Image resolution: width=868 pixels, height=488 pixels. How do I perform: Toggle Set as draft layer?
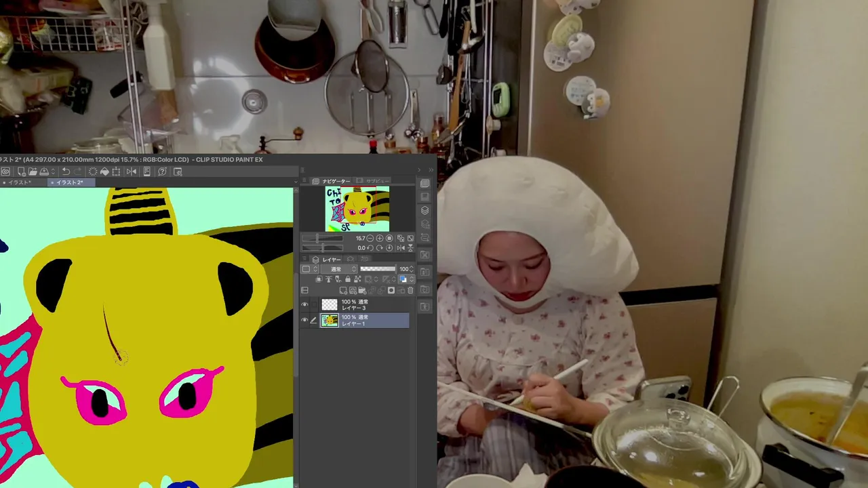pyautogui.click(x=338, y=279)
